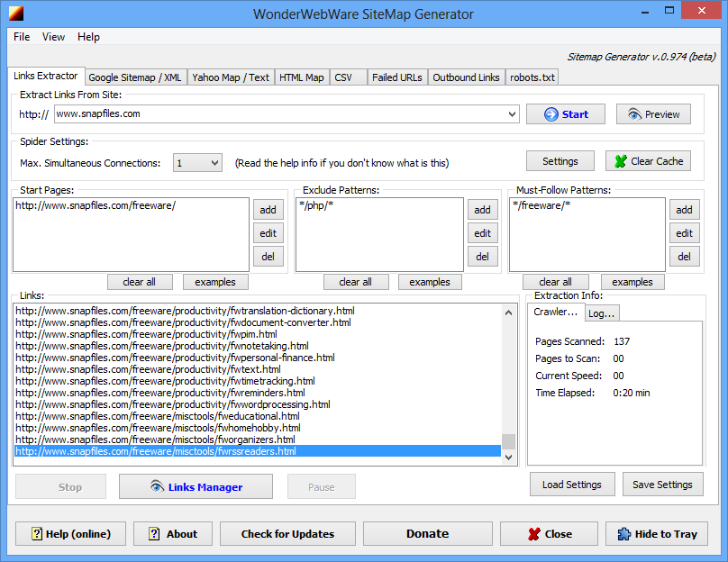Switch to Google Sitemap / XML tab
The width and height of the screenshot is (728, 562).
click(135, 77)
